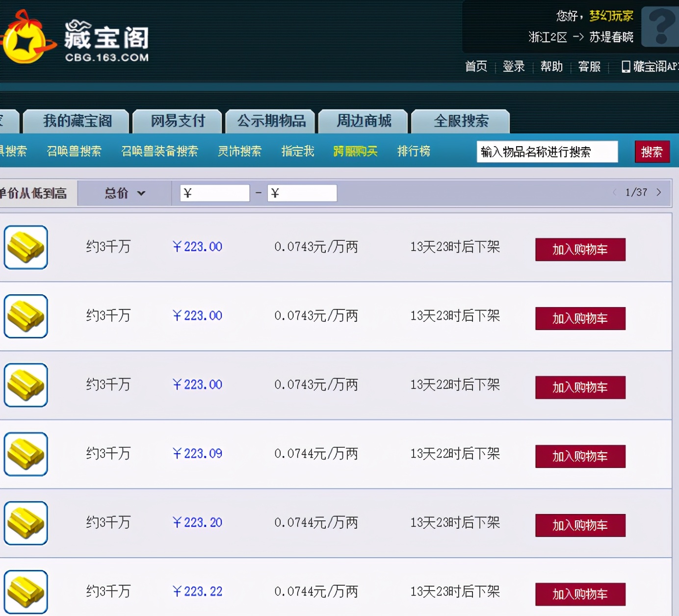The width and height of the screenshot is (679, 616).
Task: Open the 全服搜索 tab
Action: pos(461,121)
